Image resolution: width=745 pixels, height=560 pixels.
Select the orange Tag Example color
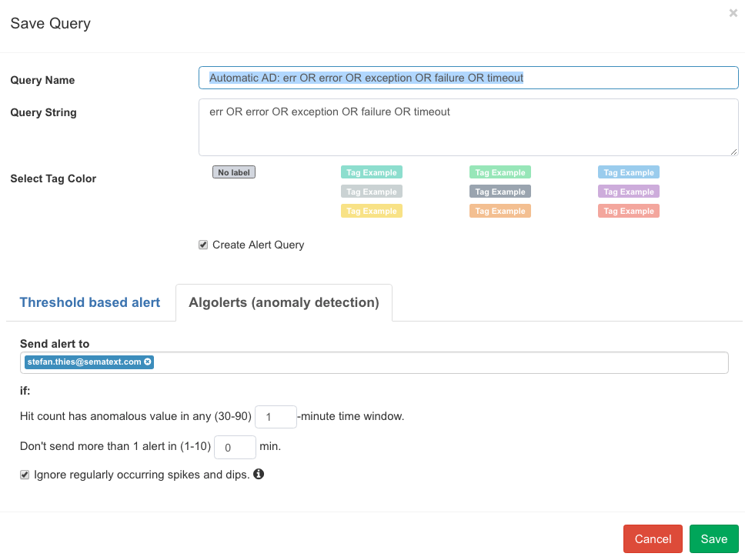500,211
